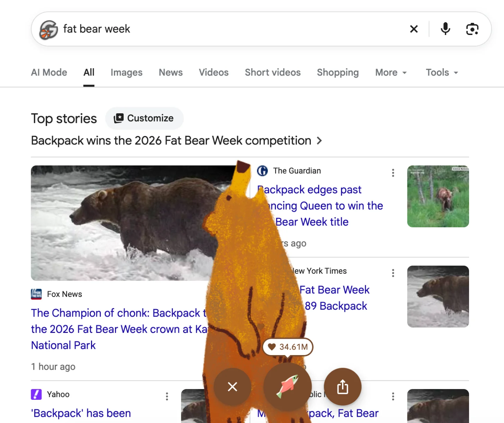The height and width of the screenshot is (423, 504).
Task: Open options menu for New York Times story
Action: 393,273
